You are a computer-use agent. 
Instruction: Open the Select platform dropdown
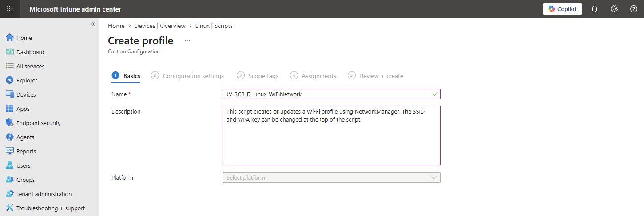pos(331,177)
